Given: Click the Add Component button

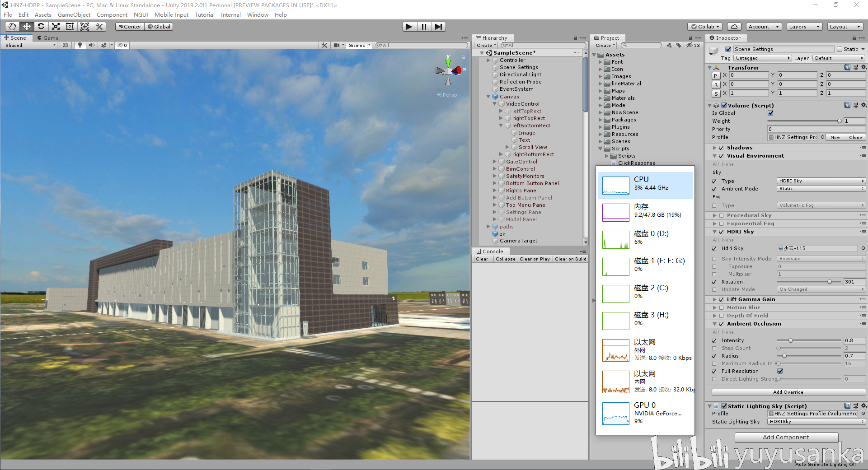Looking at the screenshot, I should (786, 437).
